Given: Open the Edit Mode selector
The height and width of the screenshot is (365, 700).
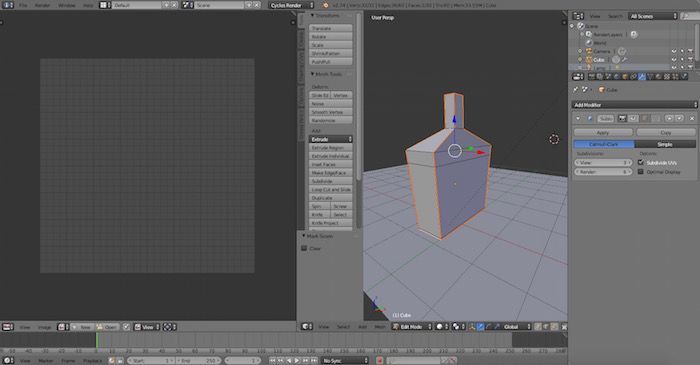Looking at the screenshot, I should [x=412, y=327].
